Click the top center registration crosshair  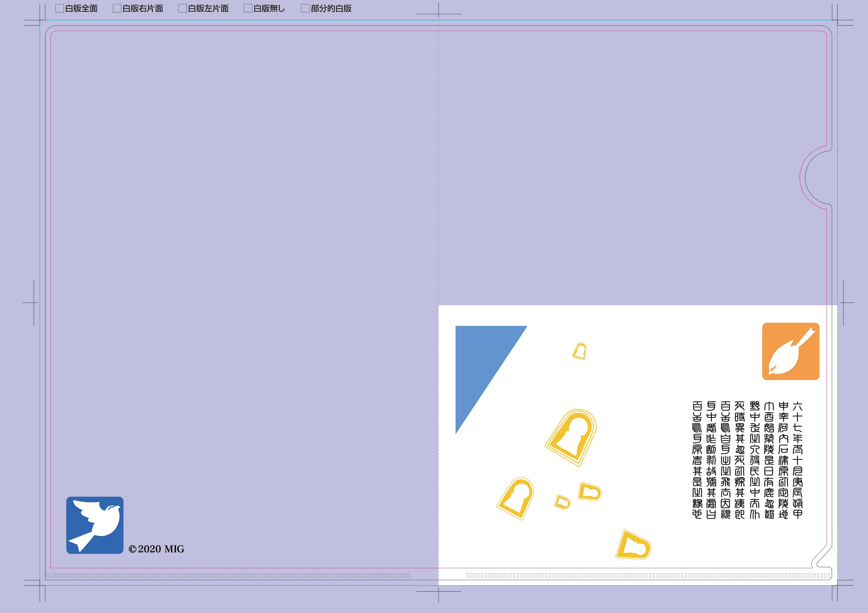click(x=438, y=14)
